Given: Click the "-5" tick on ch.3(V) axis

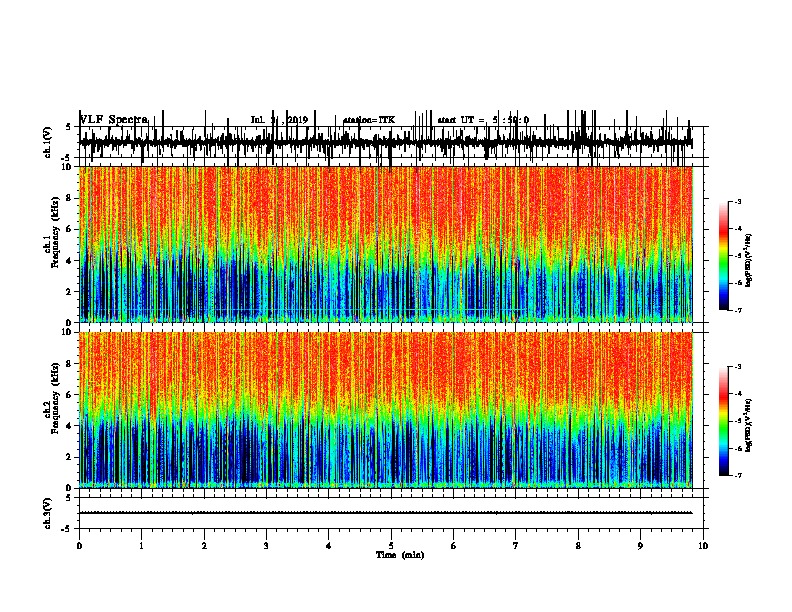Looking at the screenshot, I should tap(67, 529).
